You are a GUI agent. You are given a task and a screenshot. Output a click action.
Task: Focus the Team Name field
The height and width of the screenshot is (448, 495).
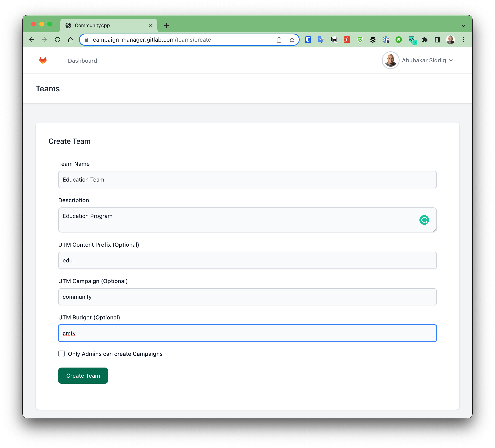[247, 180]
